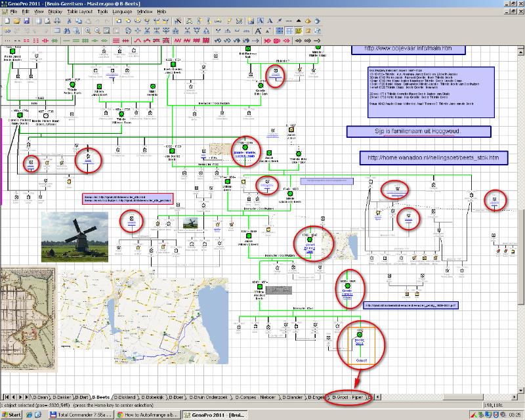Click the Open file folder icon
This screenshot has height=420, width=525.
pos(16,21)
